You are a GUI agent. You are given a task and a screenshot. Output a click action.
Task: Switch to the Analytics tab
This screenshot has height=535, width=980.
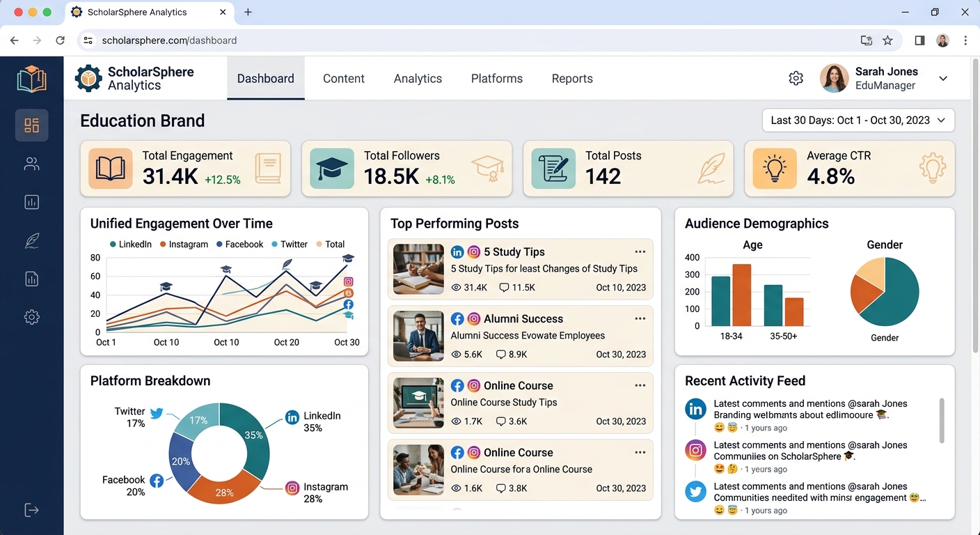coord(418,79)
